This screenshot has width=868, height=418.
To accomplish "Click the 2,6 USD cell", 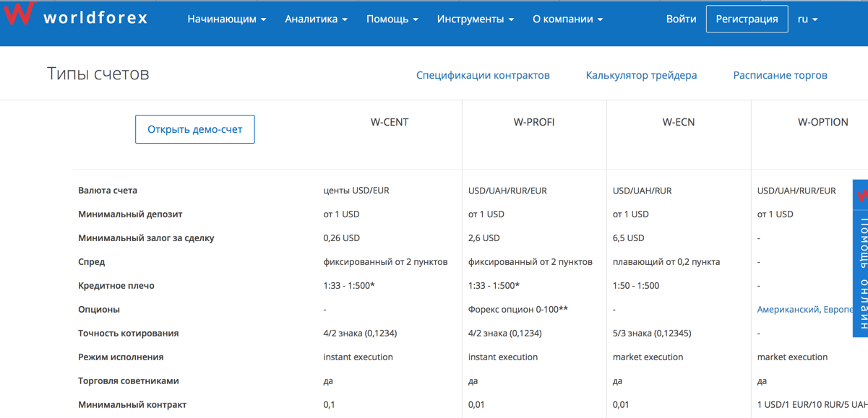I will 484,238.
